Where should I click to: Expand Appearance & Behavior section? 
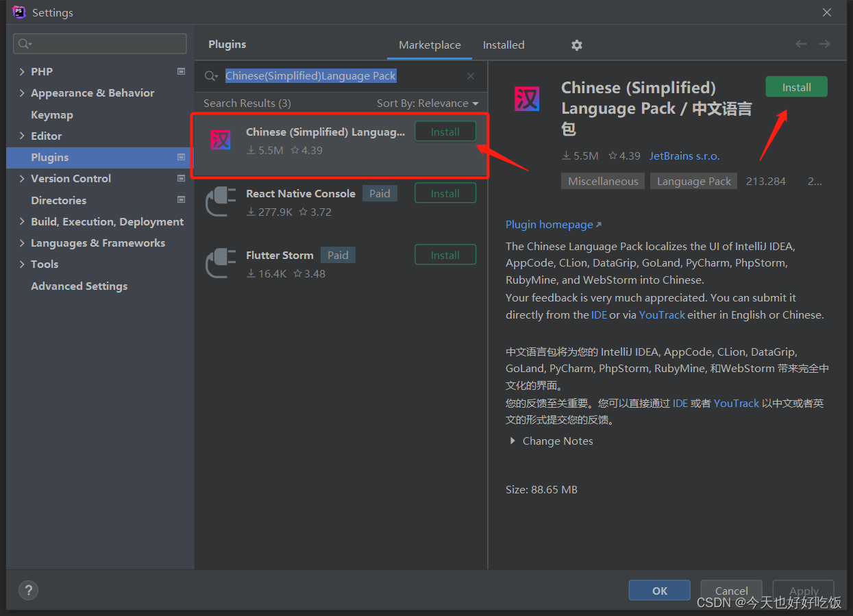coord(22,93)
